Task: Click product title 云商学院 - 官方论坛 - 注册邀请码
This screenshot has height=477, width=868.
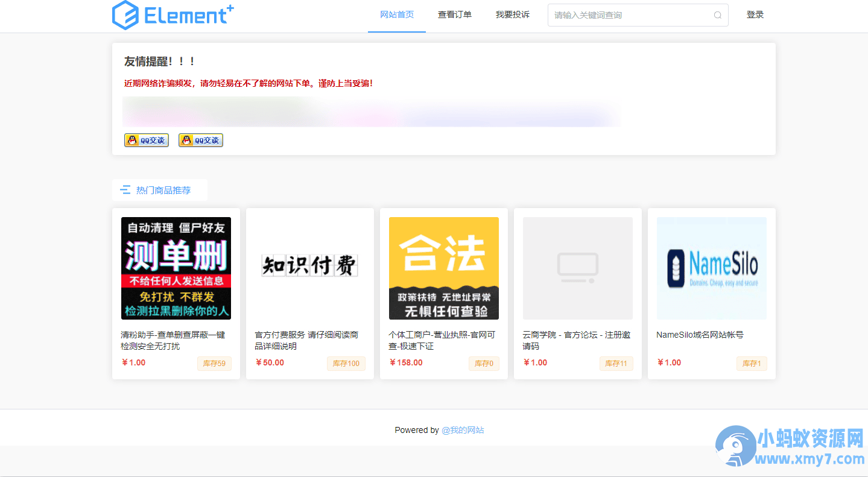Action: pyautogui.click(x=577, y=341)
